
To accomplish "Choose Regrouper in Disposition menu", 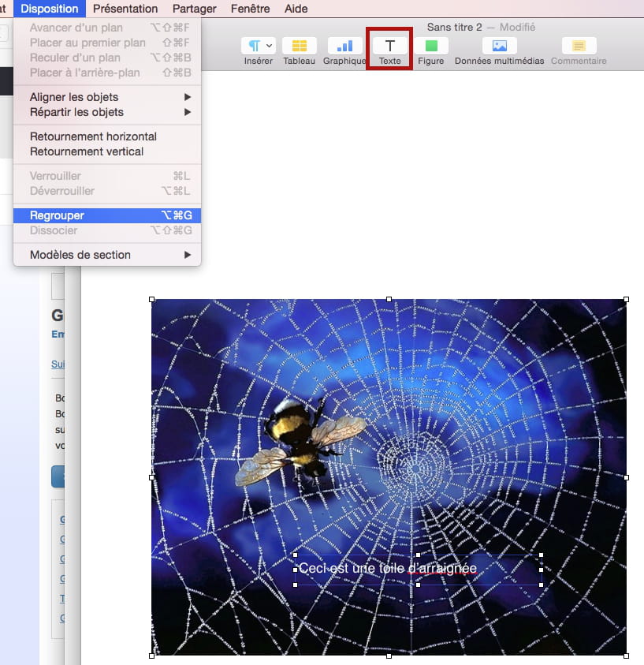I will (107, 215).
